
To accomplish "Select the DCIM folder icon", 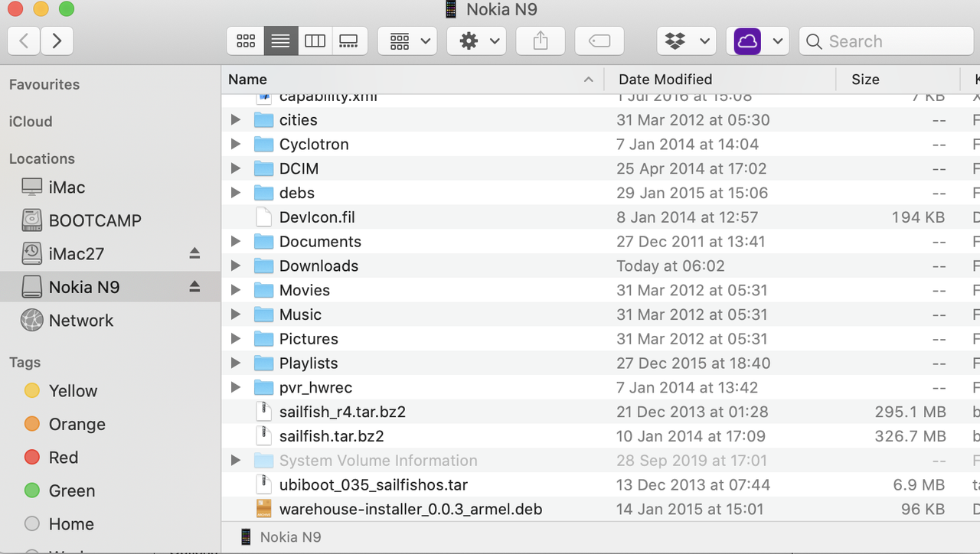I will point(263,168).
